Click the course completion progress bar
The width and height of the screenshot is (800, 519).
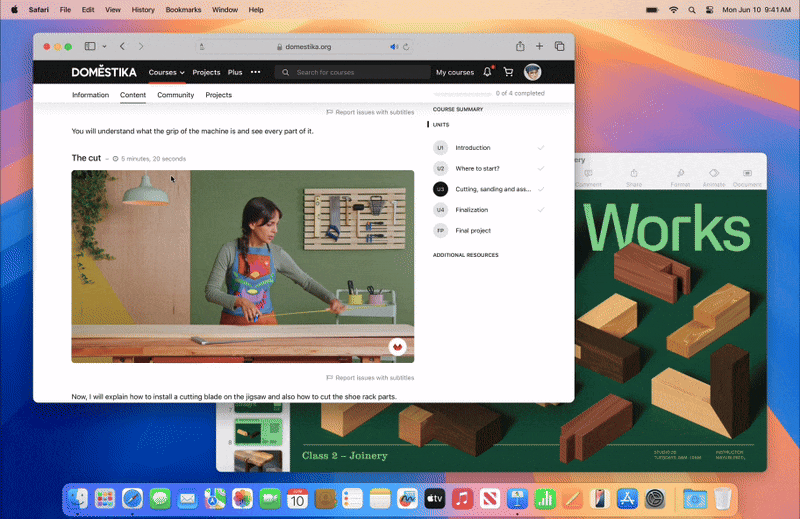(462, 94)
